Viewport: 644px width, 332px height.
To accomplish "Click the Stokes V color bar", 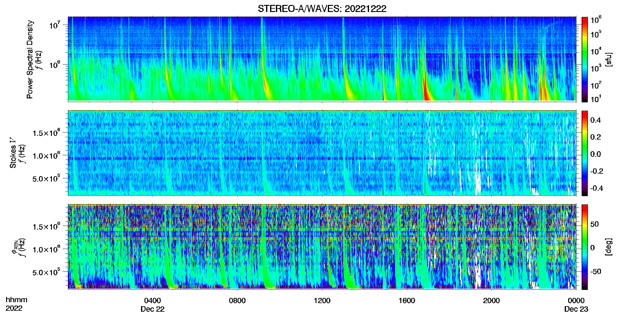I will pyautogui.click(x=585, y=153).
